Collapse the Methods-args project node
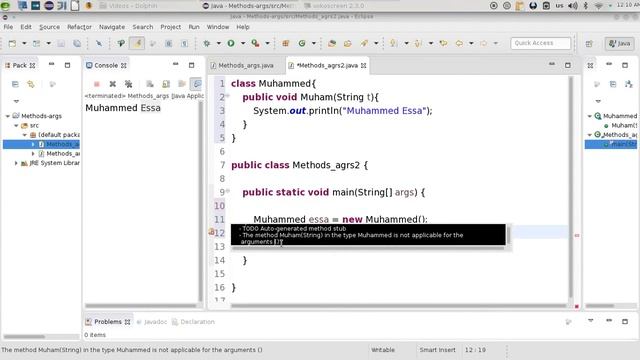Viewport: 640px width, 360px height. 8,116
